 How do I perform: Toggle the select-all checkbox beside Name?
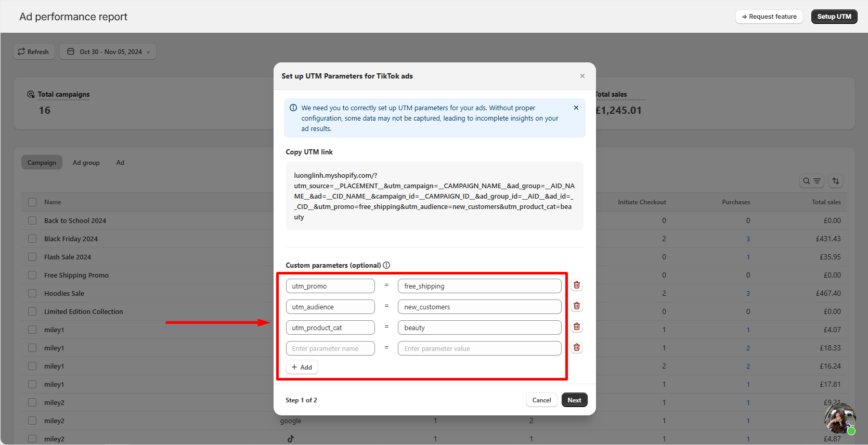32,202
